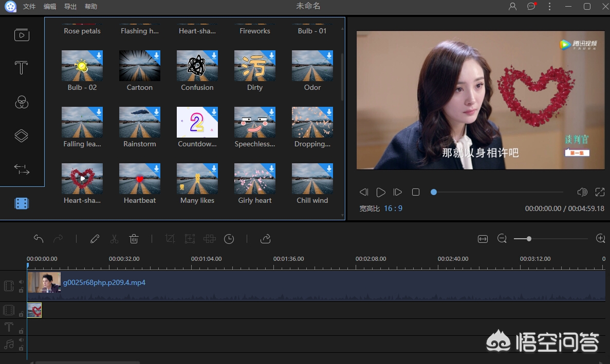610x364 pixels.
Task: Lock the main video track
Action: pyautogui.click(x=22, y=290)
